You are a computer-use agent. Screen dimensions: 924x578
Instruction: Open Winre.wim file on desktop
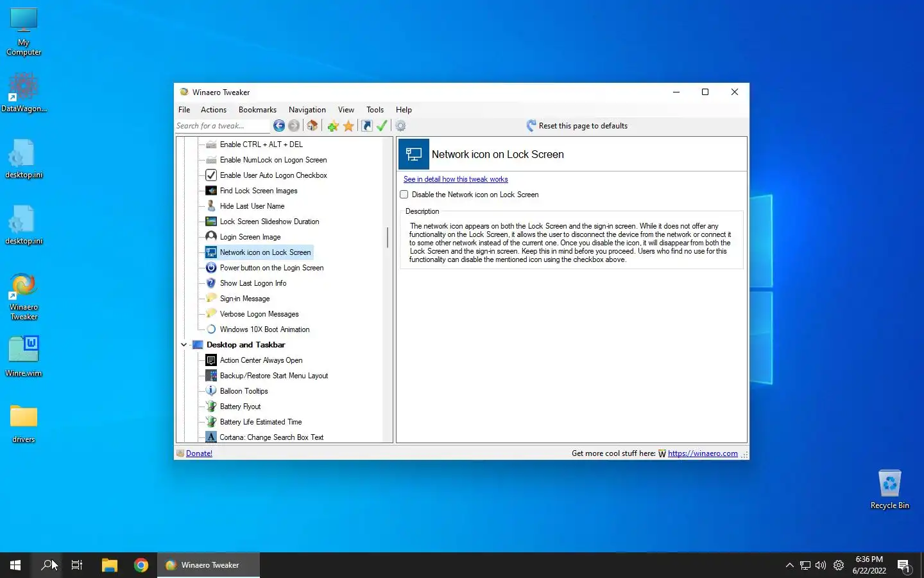pyautogui.click(x=24, y=356)
